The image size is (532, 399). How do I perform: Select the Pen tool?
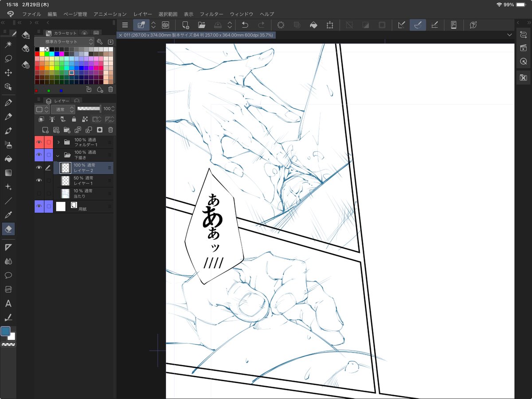coord(8,102)
